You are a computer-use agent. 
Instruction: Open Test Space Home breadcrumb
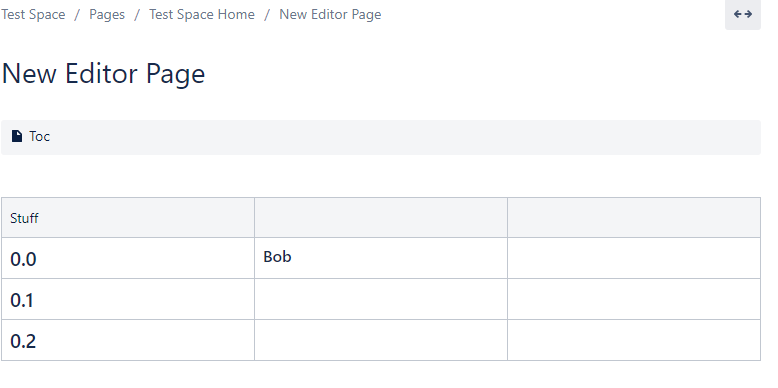coord(202,14)
